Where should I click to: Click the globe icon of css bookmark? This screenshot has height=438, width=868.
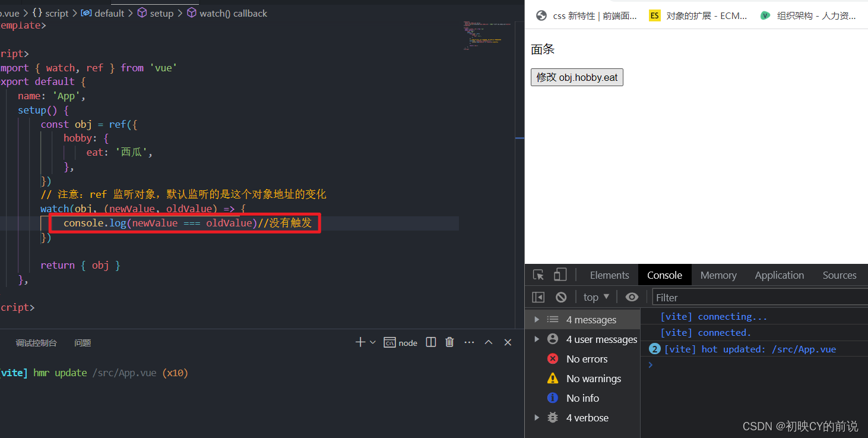tap(541, 16)
